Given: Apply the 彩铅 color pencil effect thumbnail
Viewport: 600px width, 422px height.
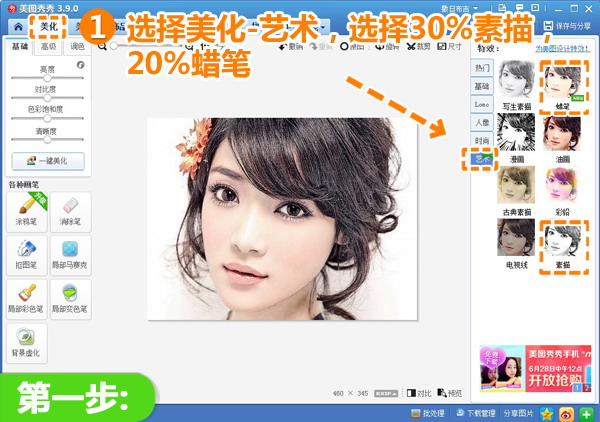Looking at the screenshot, I should [x=562, y=185].
